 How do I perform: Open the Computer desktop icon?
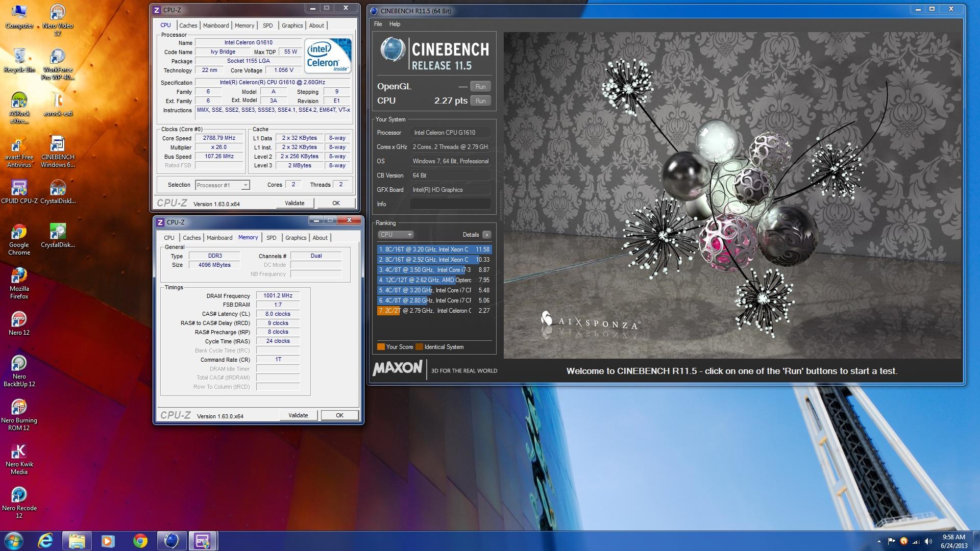[x=19, y=16]
